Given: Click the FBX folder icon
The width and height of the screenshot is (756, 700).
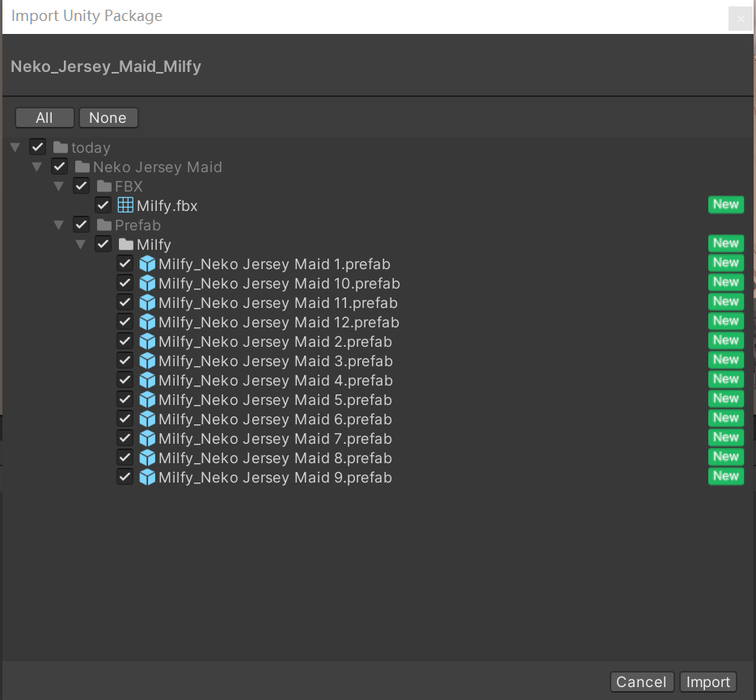Looking at the screenshot, I should pos(103,187).
